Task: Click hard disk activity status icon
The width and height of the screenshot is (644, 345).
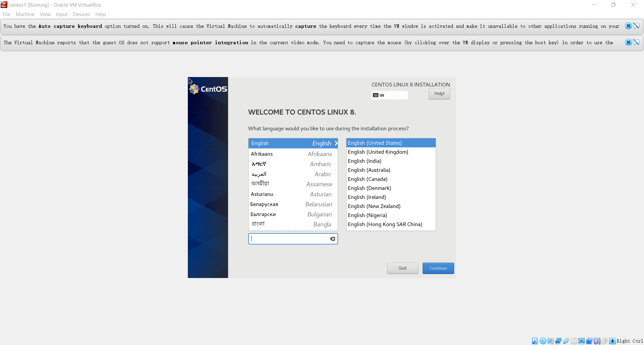Action: point(535,341)
